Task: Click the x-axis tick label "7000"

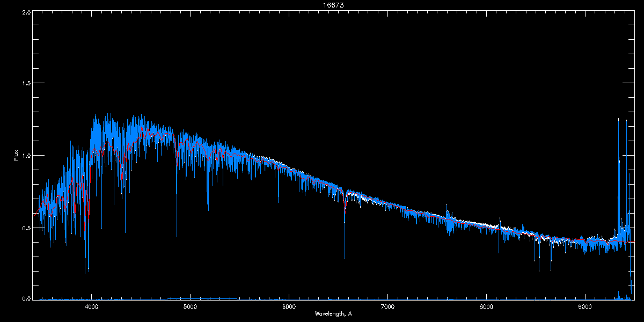Action: click(x=387, y=306)
